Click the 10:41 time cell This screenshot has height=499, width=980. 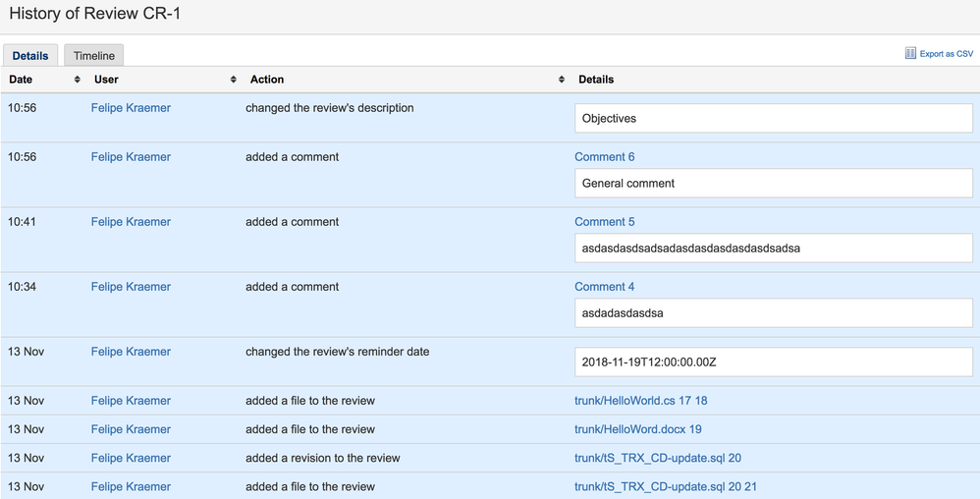pyautogui.click(x=22, y=222)
